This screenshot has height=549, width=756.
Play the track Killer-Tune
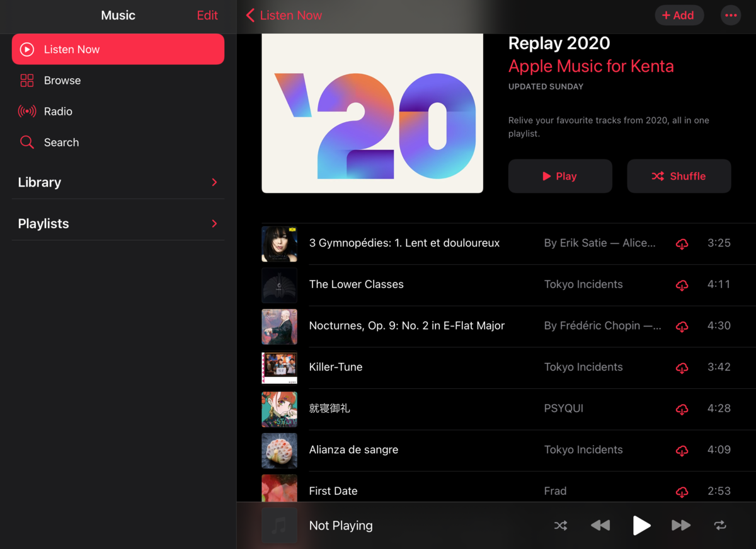point(336,367)
